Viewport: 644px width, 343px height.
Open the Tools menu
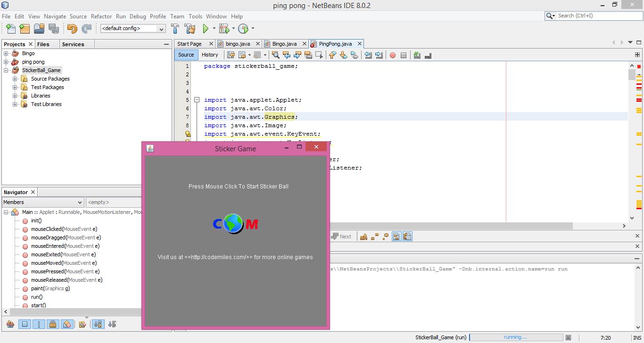[195, 16]
